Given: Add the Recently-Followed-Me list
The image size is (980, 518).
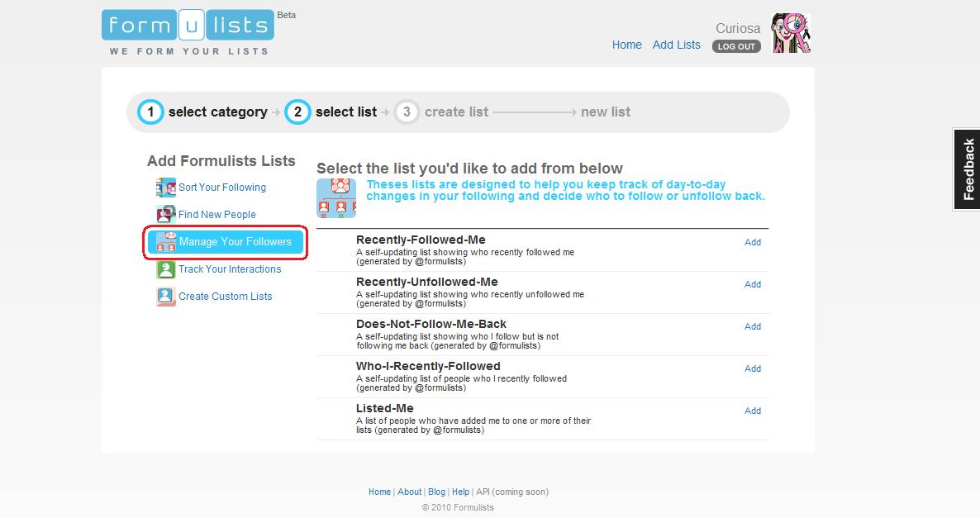Looking at the screenshot, I should click(752, 242).
